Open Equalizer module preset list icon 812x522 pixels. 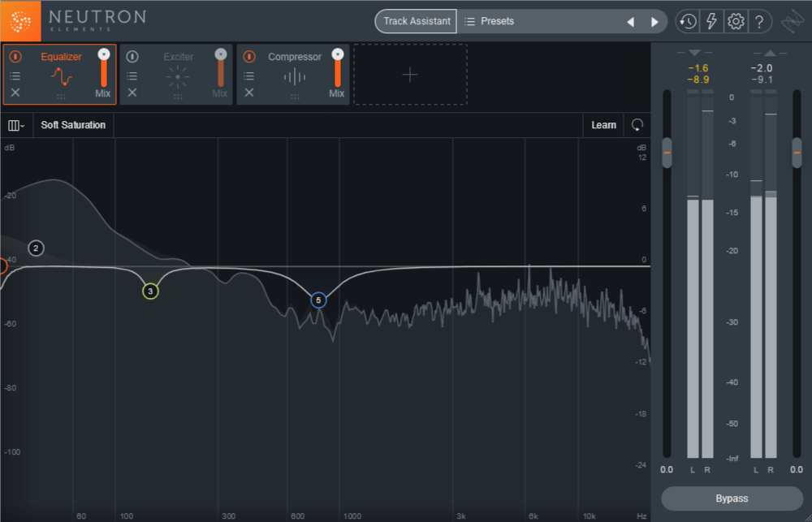(x=15, y=76)
